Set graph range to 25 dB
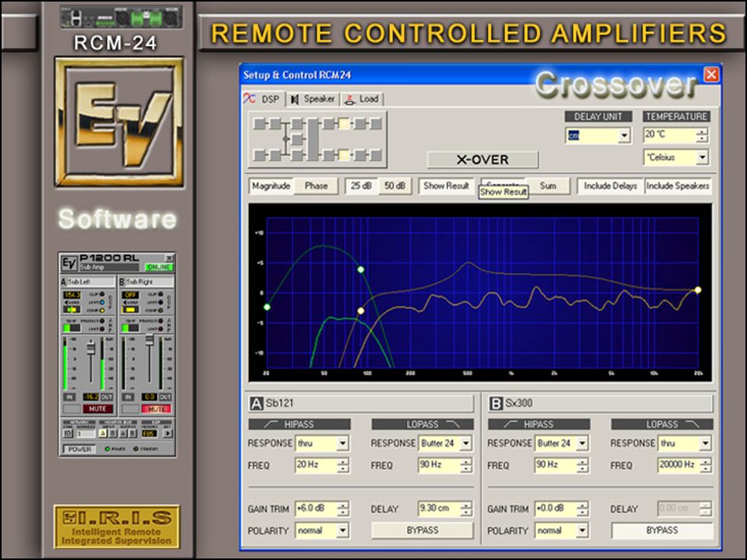This screenshot has height=560, width=747. click(x=361, y=186)
